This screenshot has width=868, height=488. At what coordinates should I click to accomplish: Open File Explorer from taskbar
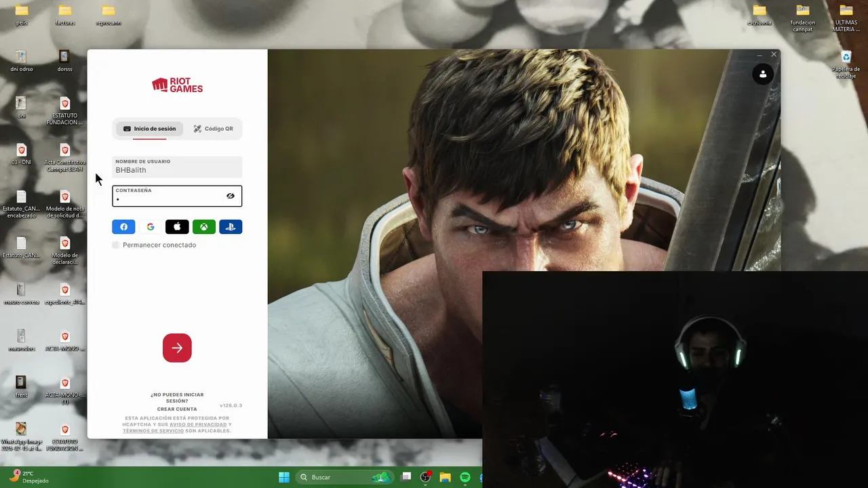tap(445, 477)
